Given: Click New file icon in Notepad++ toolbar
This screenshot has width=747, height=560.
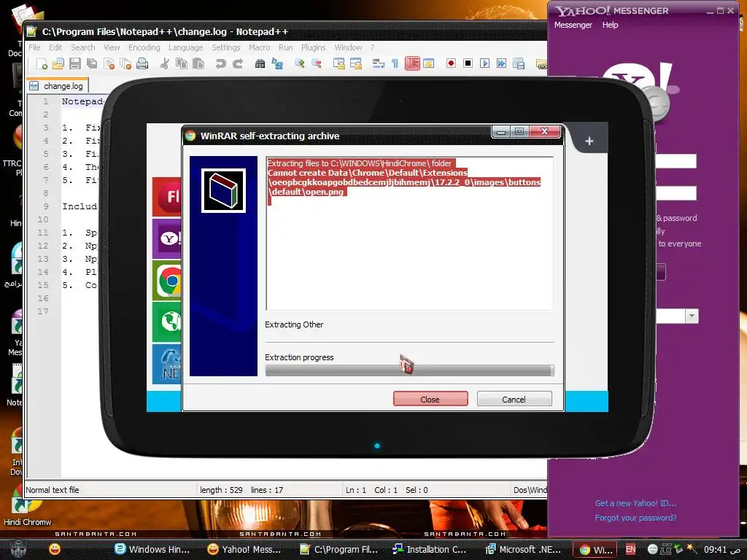Looking at the screenshot, I should pyautogui.click(x=42, y=63).
